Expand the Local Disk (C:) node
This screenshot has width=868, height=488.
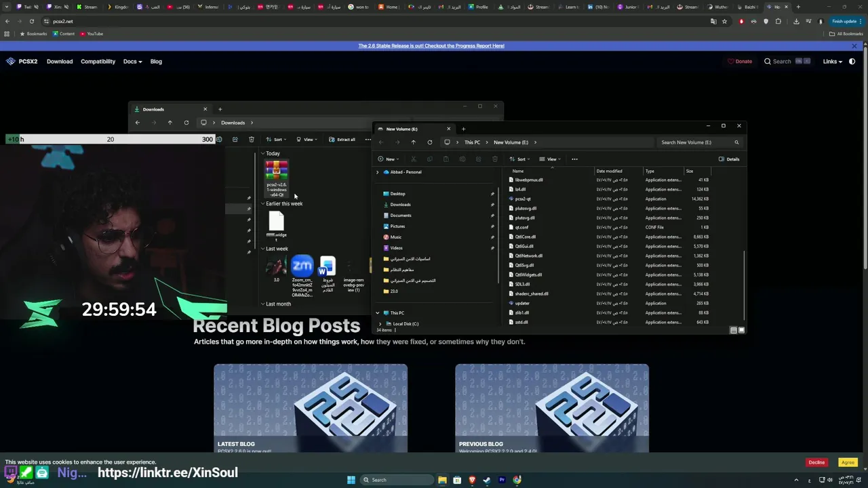(381, 324)
